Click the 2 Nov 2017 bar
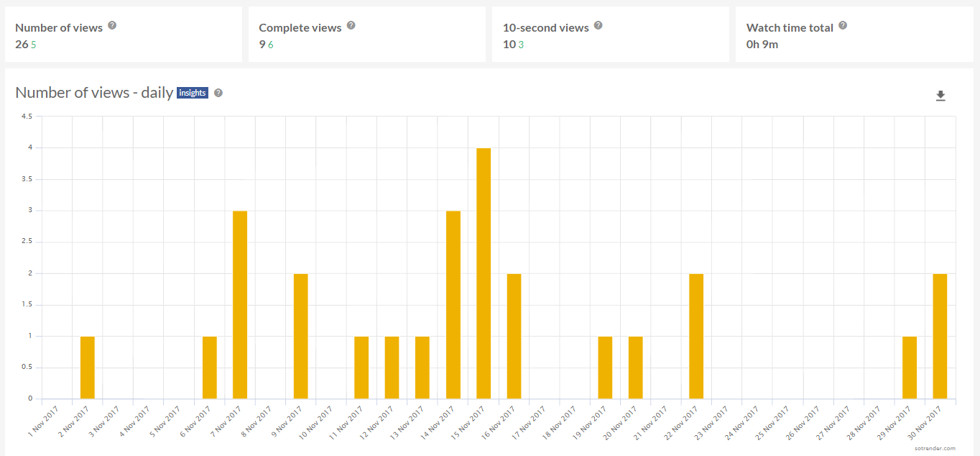This screenshot has height=456, width=980. pos(88,368)
